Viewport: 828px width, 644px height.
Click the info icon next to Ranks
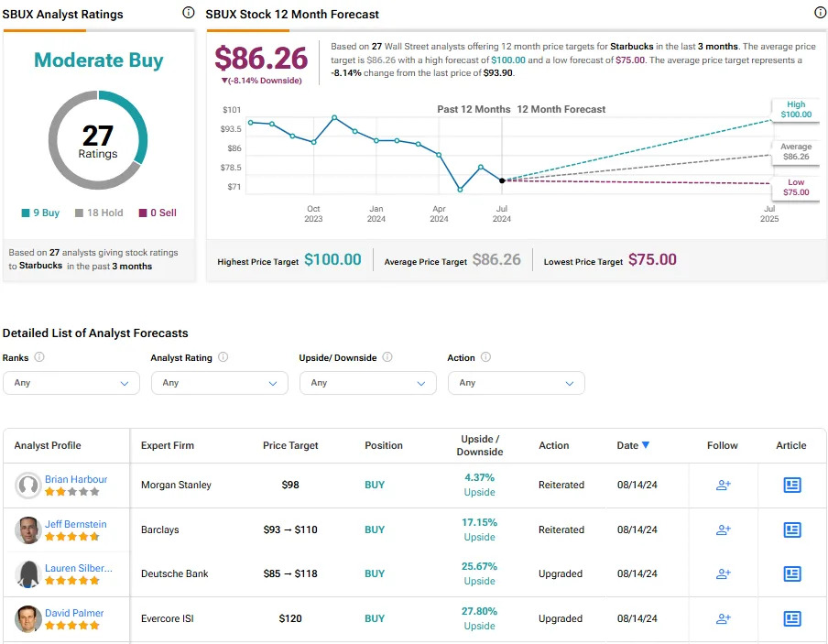click(39, 357)
